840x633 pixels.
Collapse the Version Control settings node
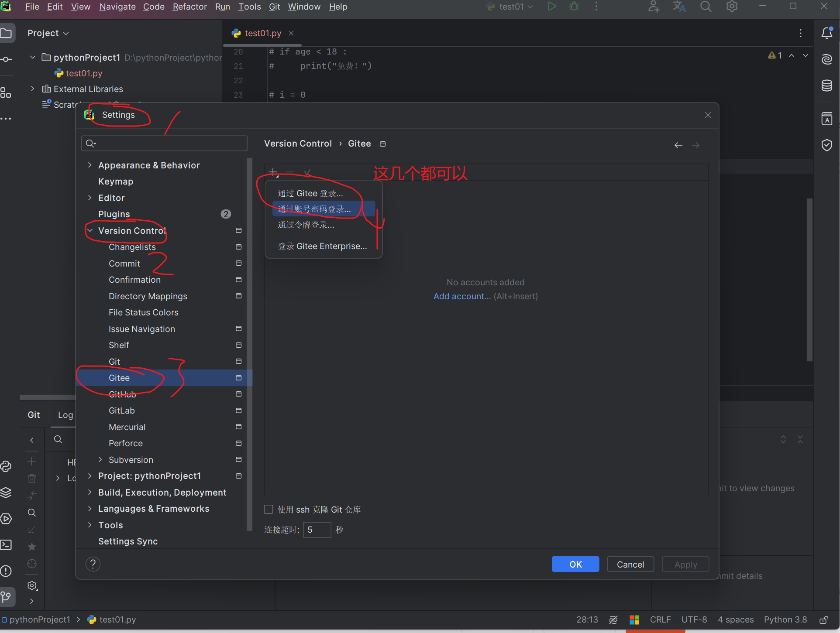pyautogui.click(x=90, y=230)
